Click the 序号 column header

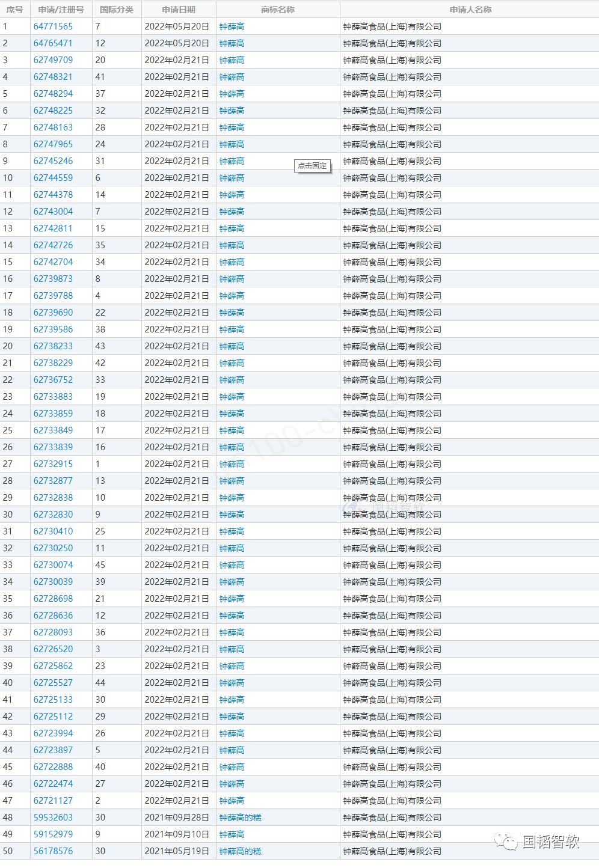click(x=15, y=10)
